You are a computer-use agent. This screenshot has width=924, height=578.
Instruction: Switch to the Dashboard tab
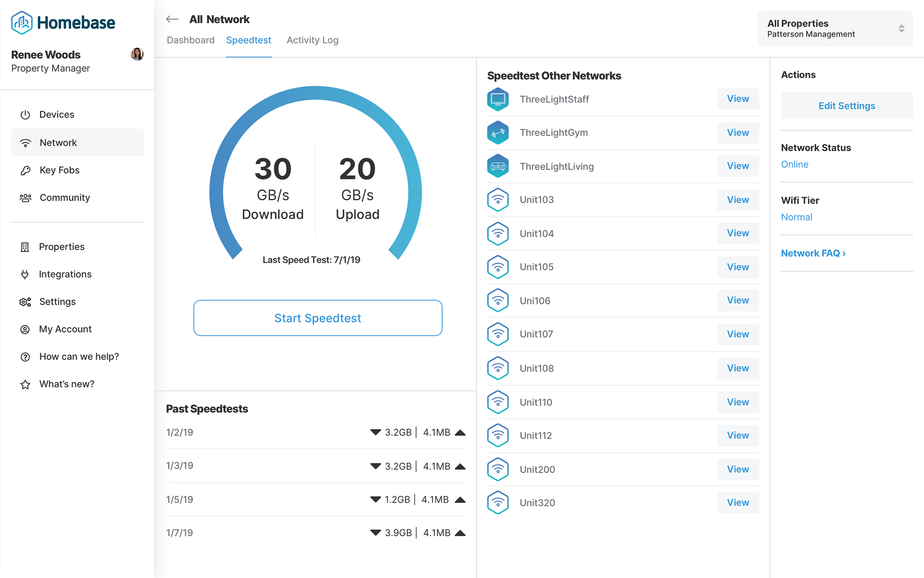(191, 40)
